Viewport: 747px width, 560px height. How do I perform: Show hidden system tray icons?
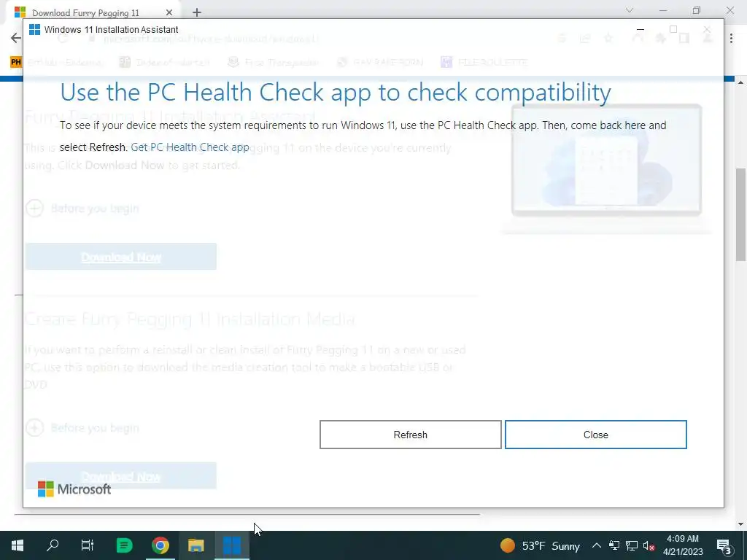[597, 545]
